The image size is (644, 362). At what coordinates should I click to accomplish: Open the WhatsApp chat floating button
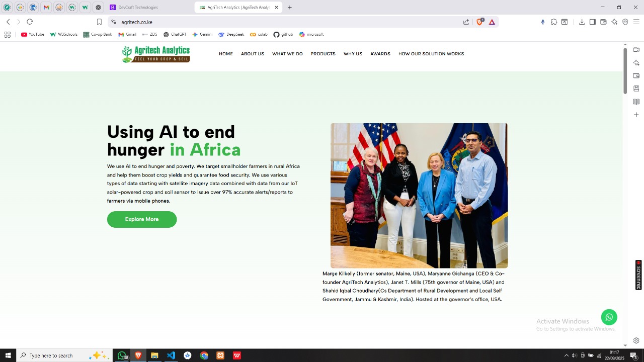pos(609,317)
